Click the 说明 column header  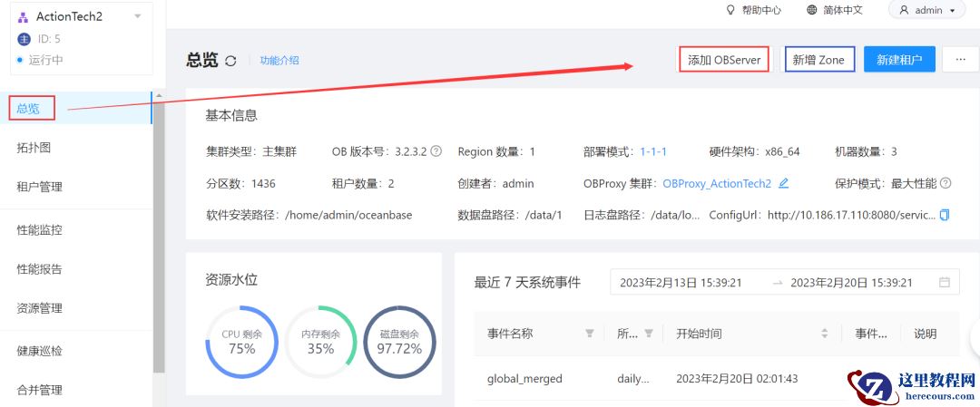click(x=925, y=334)
